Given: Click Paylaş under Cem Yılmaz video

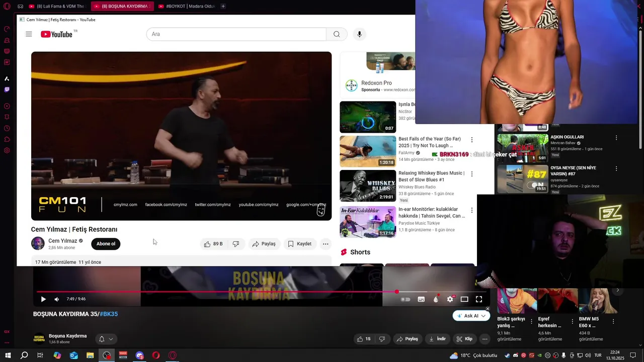Looking at the screenshot, I should point(264,244).
